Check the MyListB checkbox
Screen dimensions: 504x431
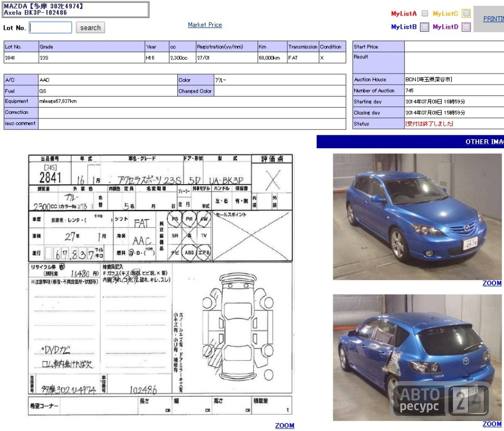click(x=425, y=27)
